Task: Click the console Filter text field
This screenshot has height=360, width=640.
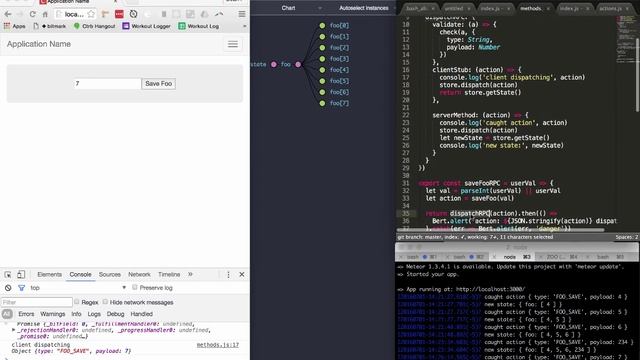Action: 37,302
